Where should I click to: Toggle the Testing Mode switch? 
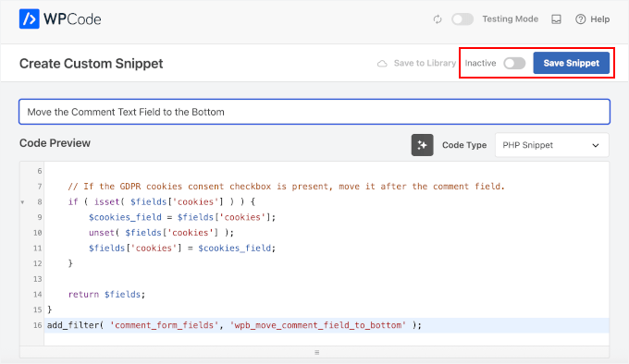(x=462, y=19)
